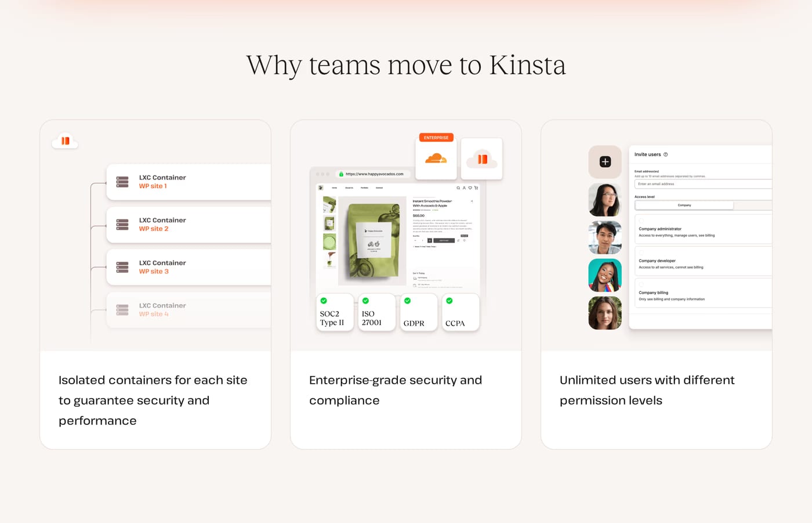Click the green check mark on the GDPR badge
The image size is (812, 523).
coord(407,301)
